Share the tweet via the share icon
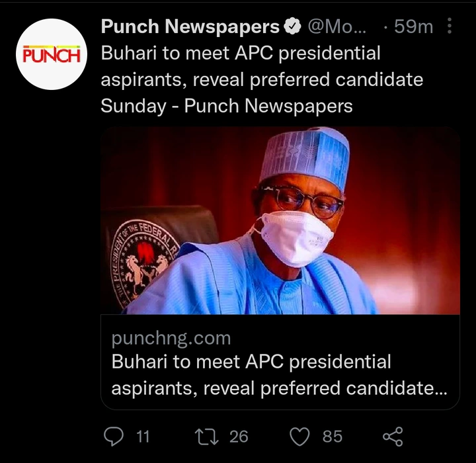The width and height of the screenshot is (476, 463). click(x=393, y=436)
